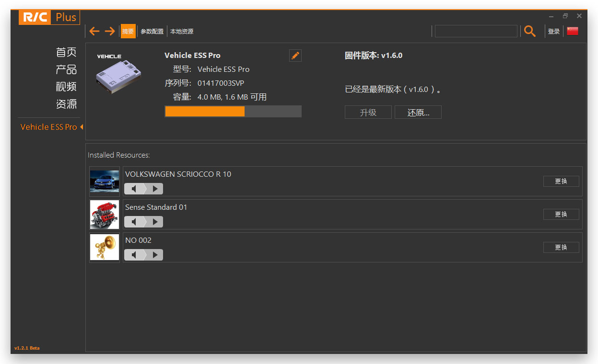
Task: Open the 摘要 summary tab
Action: (128, 31)
